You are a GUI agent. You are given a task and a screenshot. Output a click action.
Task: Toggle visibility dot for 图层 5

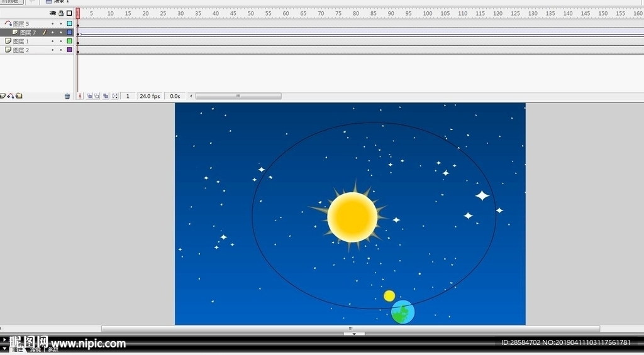pyautogui.click(x=53, y=24)
